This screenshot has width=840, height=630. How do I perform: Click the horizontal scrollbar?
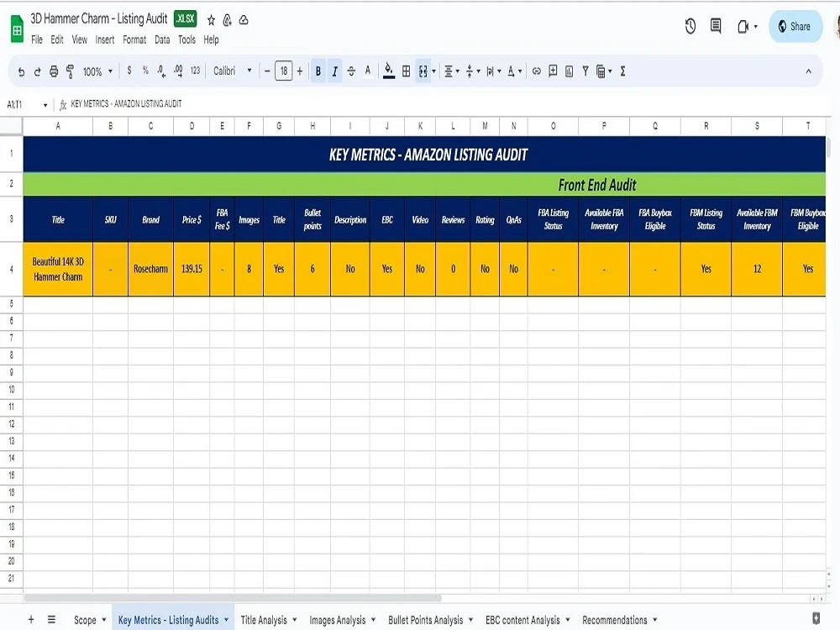233,598
